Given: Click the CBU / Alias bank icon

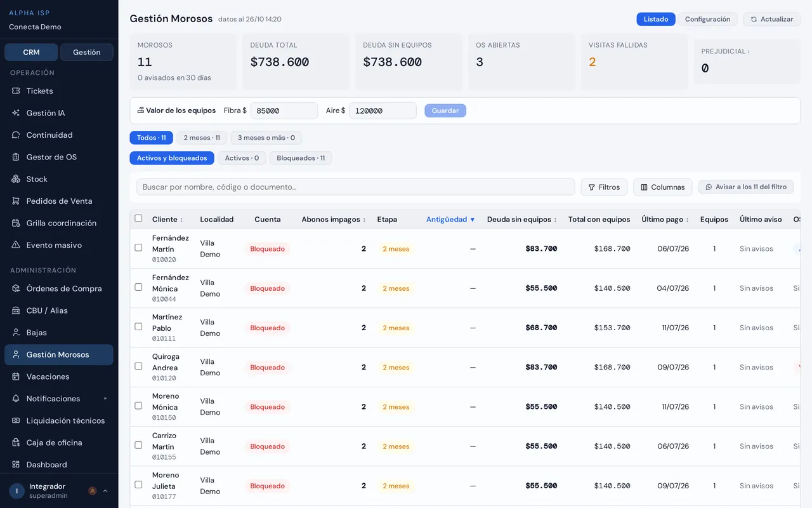Looking at the screenshot, I should click(x=16, y=311).
